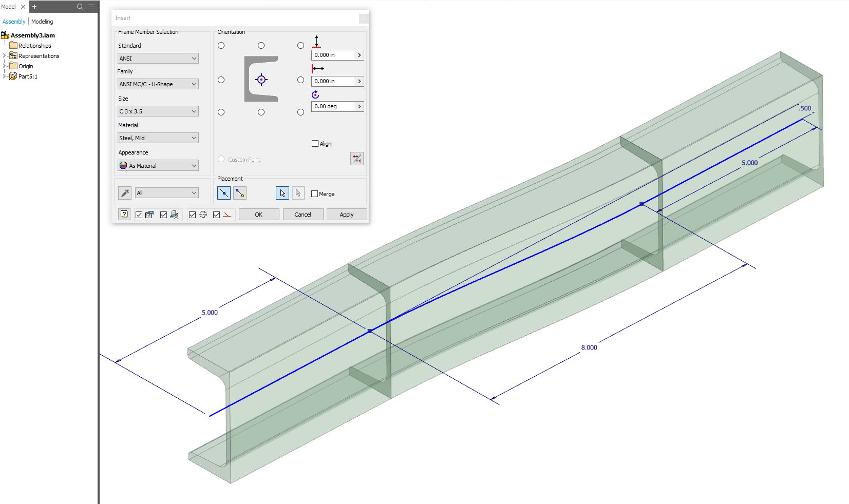The height and width of the screenshot is (504, 849).
Task: Click the Cancel button
Action: (x=303, y=214)
